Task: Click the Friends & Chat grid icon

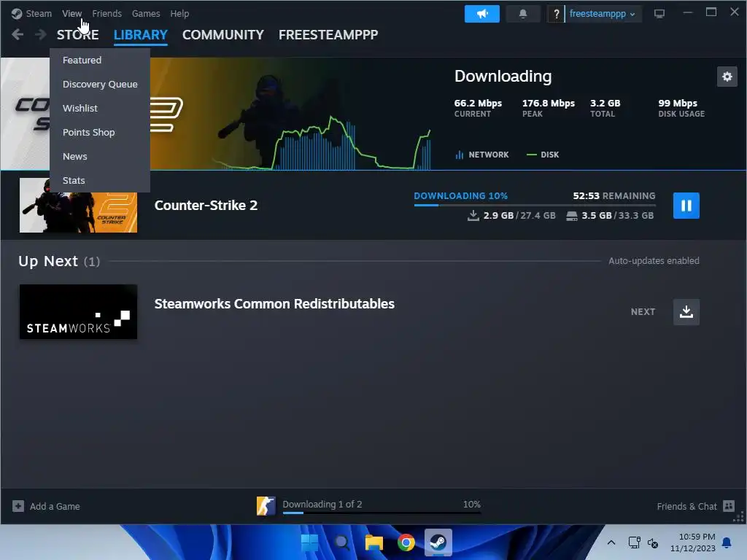Action: tap(729, 506)
